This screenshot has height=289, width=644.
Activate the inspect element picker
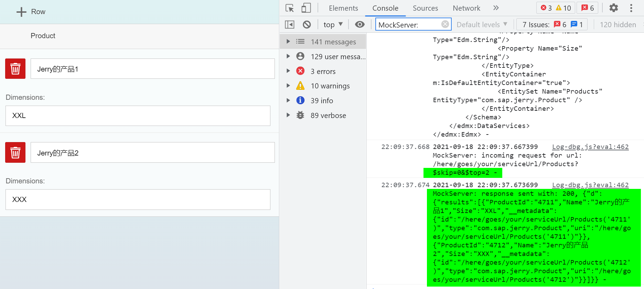(x=290, y=8)
